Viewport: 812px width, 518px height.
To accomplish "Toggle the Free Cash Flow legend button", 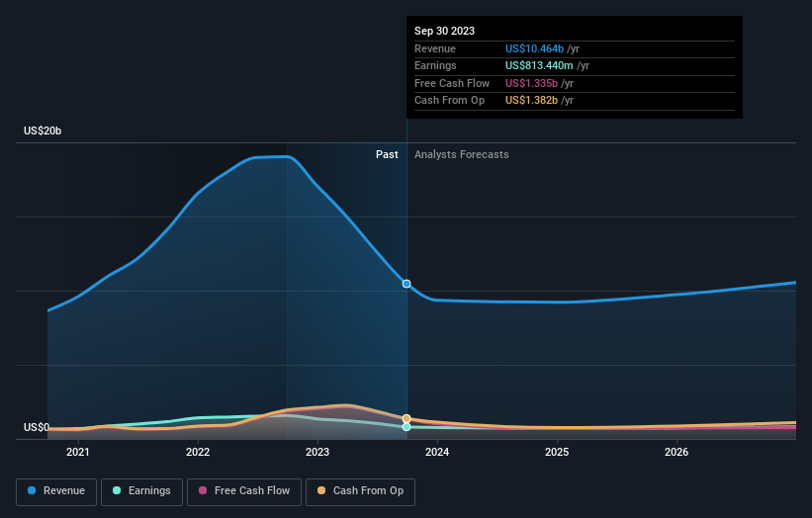I will 244,491.
